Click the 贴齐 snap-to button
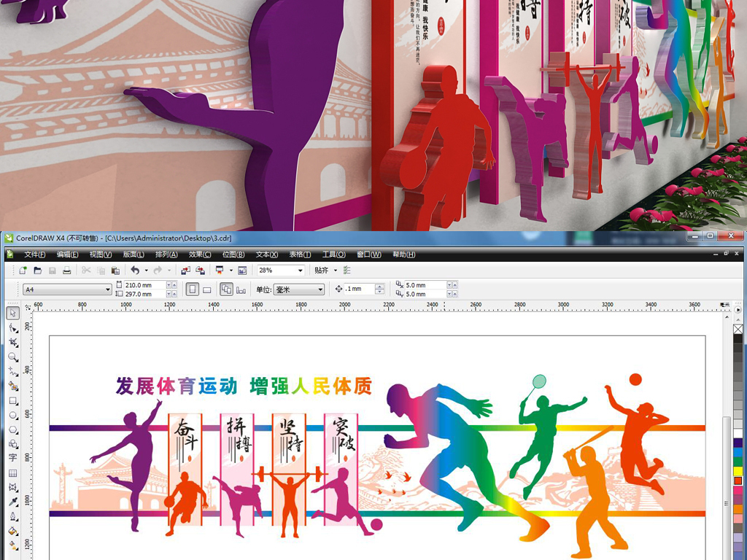The height and width of the screenshot is (560, 747). click(322, 271)
